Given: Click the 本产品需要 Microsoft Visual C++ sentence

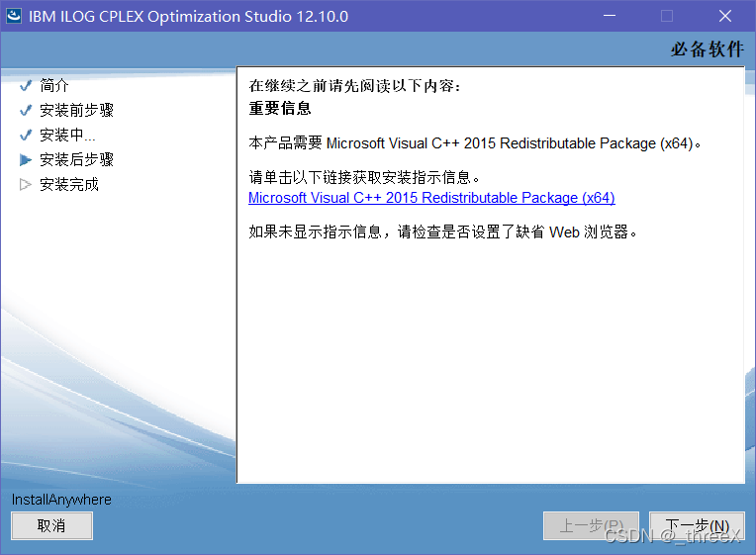Looking at the screenshot, I should click(474, 143).
